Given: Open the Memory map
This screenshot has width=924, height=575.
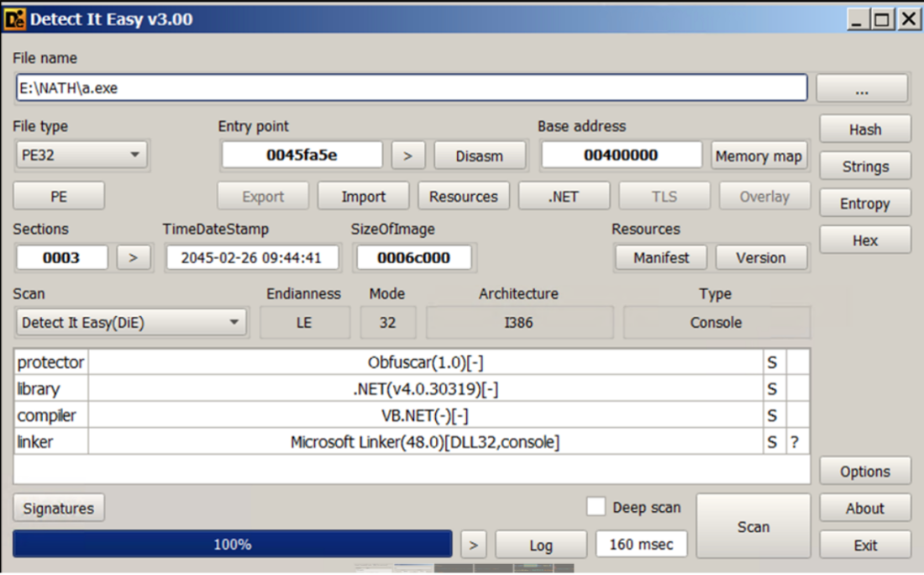Looking at the screenshot, I should 759,156.
